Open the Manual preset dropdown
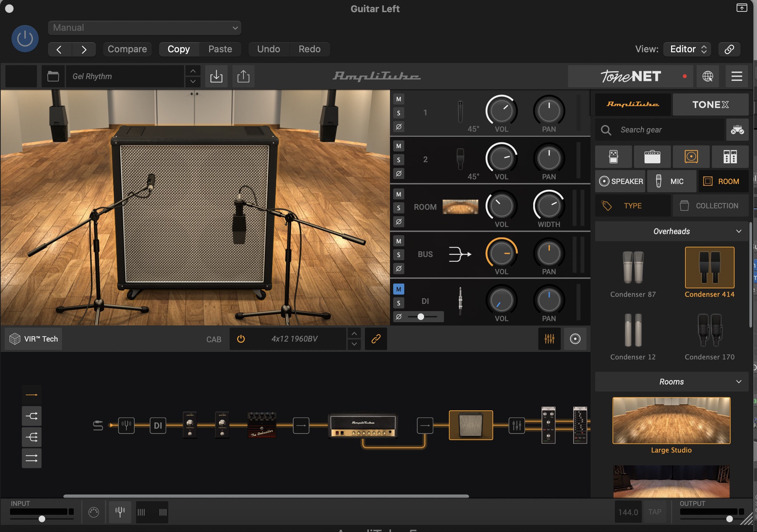757x532 pixels. [x=144, y=28]
